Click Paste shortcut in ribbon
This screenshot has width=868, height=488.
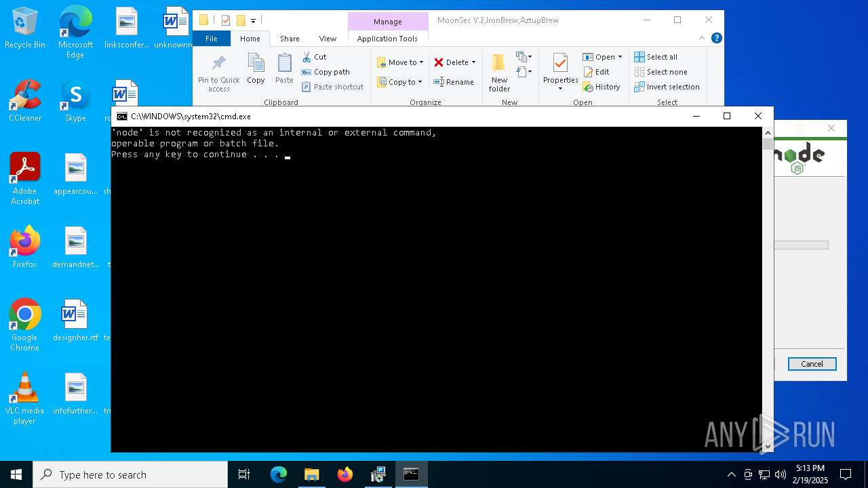(332, 87)
